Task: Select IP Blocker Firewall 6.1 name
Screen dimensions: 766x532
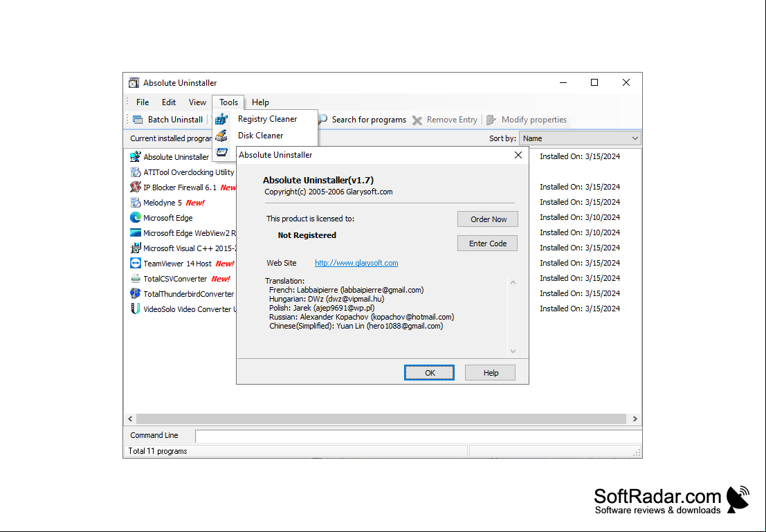Action: pyautogui.click(x=180, y=187)
